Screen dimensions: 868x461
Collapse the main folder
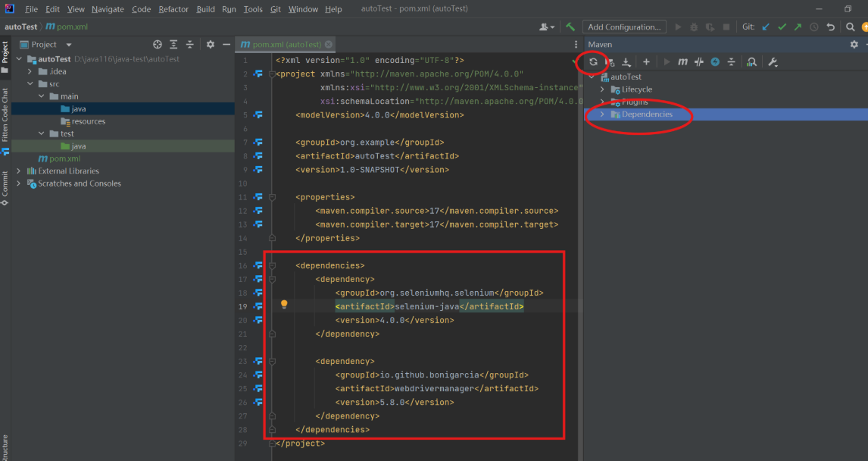tap(42, 96)
